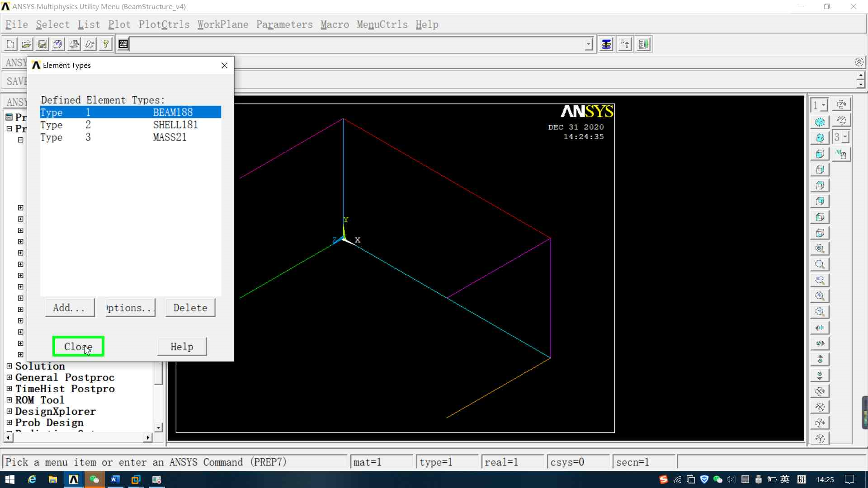Click the Save Database toolbar icon

pos(42,44)
